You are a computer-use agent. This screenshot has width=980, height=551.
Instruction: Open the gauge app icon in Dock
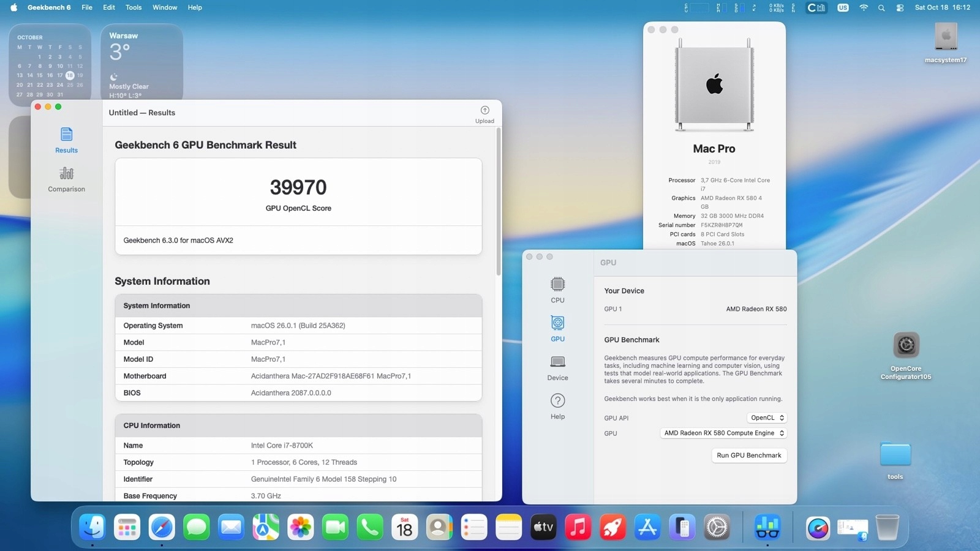[818, 527]
